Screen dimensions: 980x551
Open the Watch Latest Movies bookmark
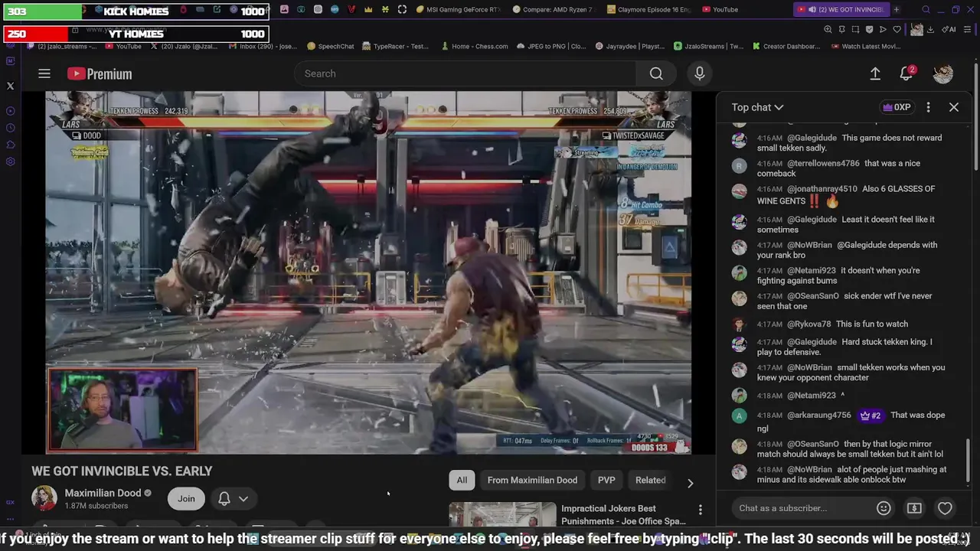click(866, 46)
